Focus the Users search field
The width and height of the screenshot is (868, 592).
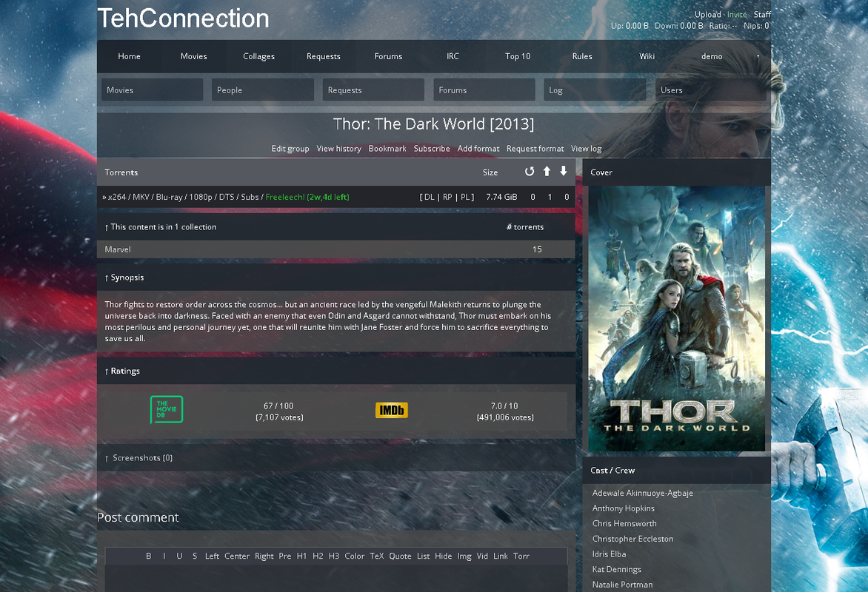[x=711, y=90]
